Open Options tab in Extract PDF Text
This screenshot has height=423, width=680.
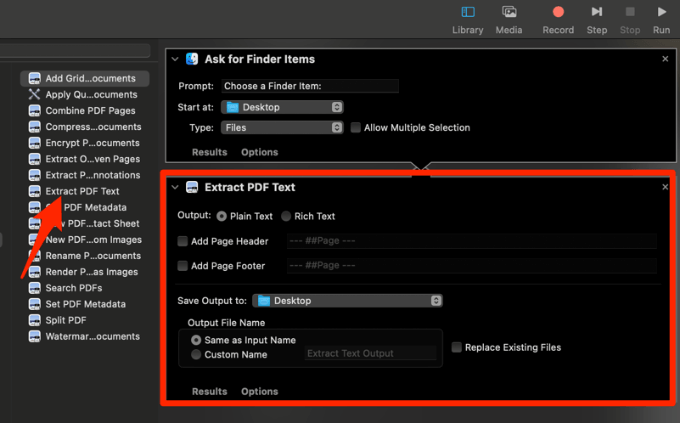coord(259,391)
